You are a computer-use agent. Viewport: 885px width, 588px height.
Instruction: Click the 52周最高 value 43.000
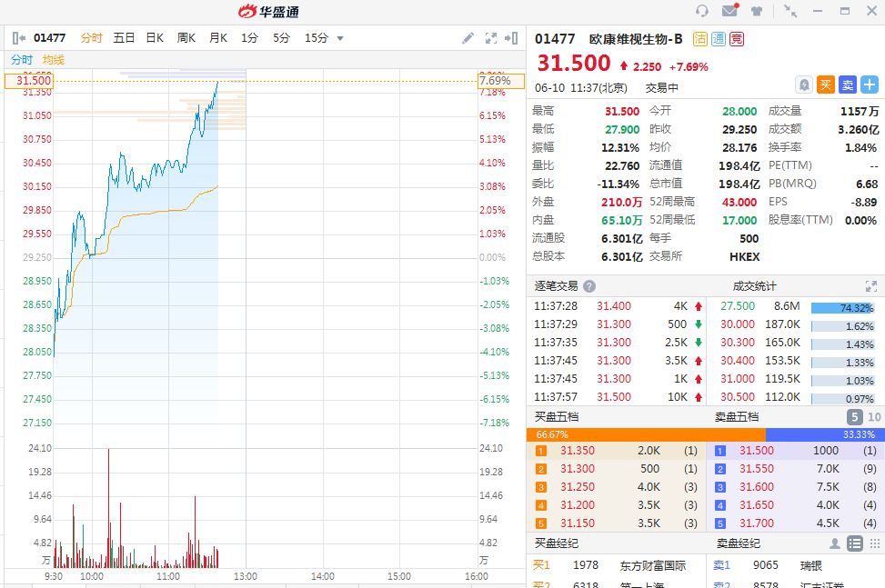[x=739, y=203]
